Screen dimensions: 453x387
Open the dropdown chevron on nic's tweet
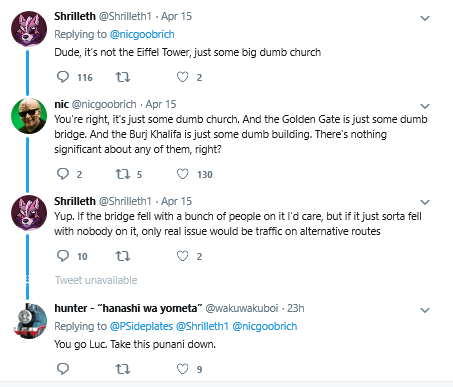coord(425,106)
